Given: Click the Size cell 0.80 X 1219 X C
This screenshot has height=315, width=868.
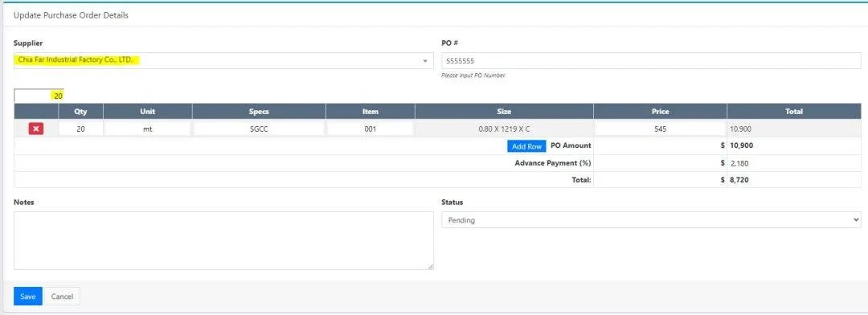Looking at the screenshot, I should 504,129.
